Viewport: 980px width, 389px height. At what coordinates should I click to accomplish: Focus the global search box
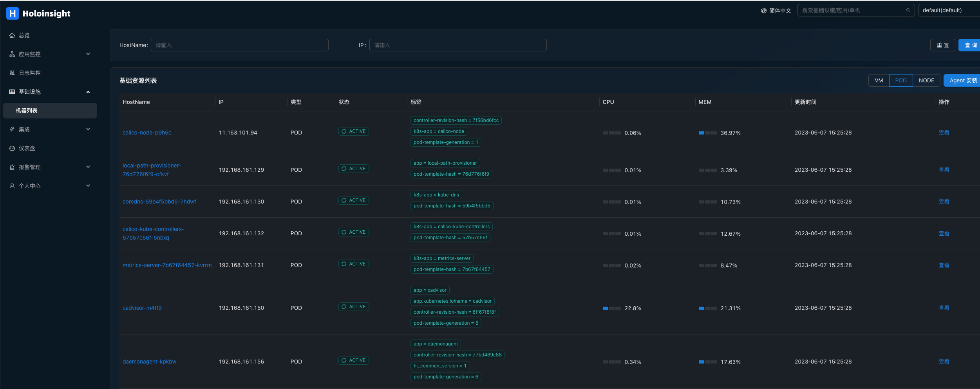click(856, 10)
